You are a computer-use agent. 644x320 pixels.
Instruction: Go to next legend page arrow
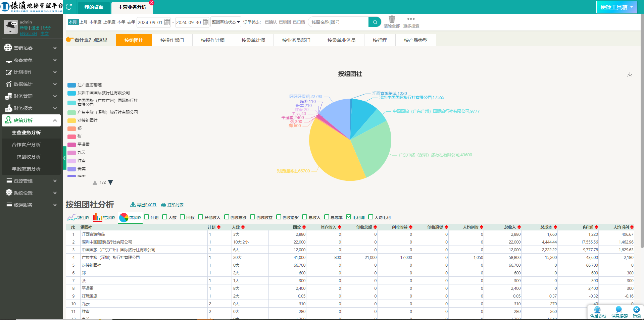click(110, 182)
